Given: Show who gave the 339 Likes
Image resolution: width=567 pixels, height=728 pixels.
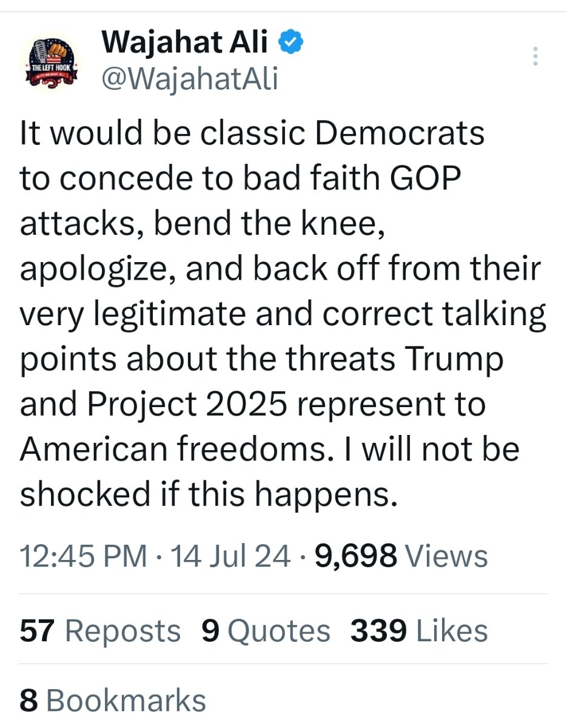Looking at the screenshot, I should 419,631.
